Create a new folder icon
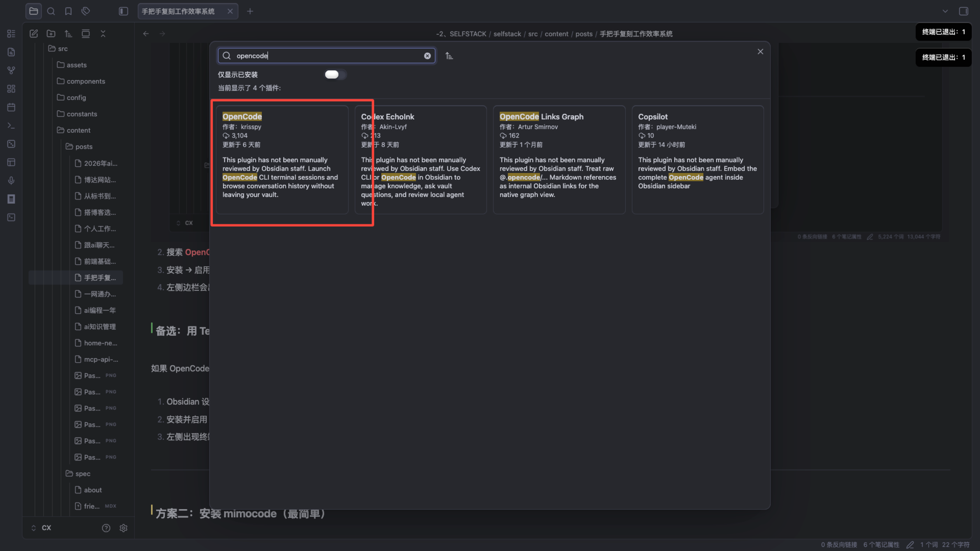 (51, 33)
